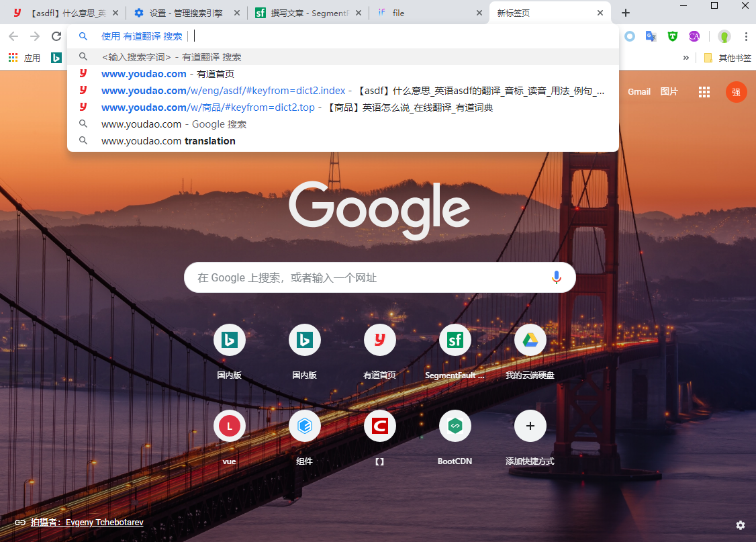Viewport: 756px width, 542px height.
Task: Open the Google apps grid
Action: click(704, 92)
